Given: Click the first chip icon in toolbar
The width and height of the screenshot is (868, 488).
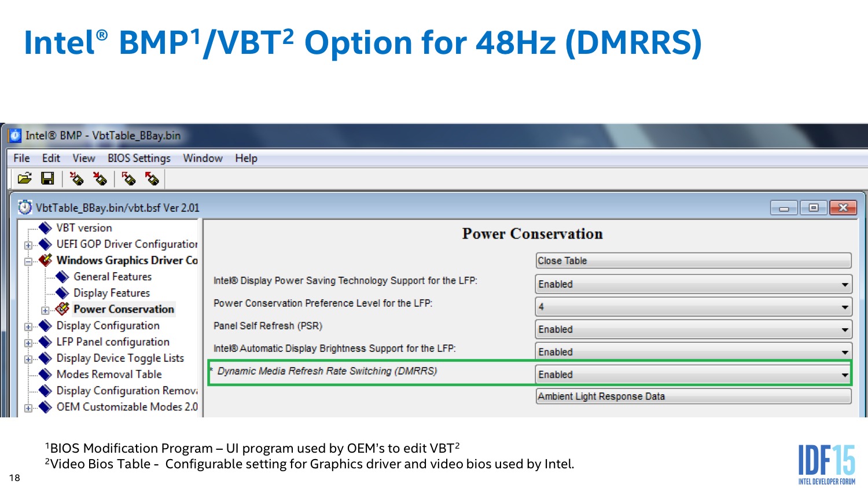Looking at the screenshot, I should (x=76, y=178).
